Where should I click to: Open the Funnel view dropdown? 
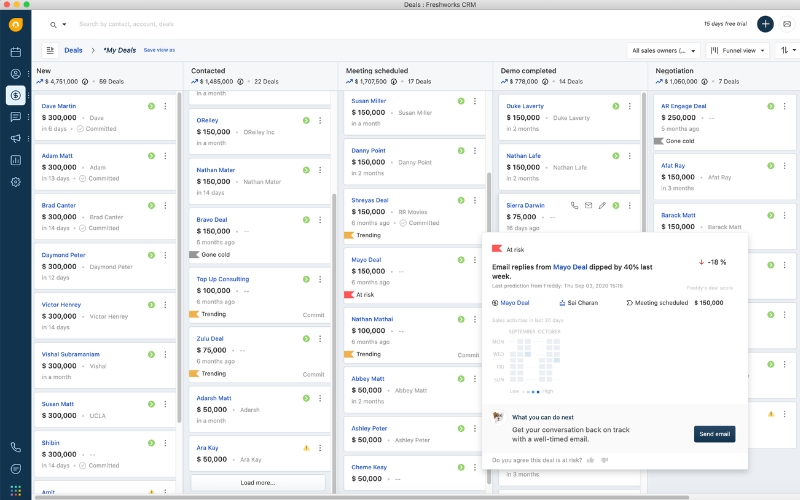(737, 49)
